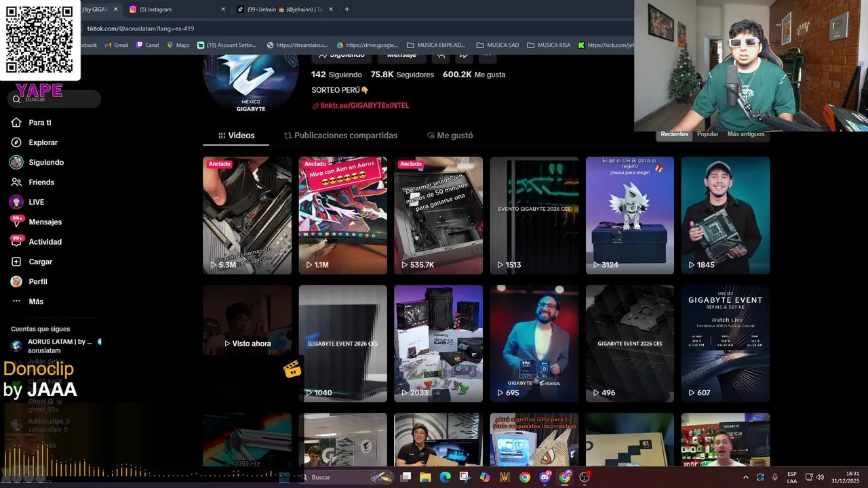Open Task View on taskbar
The image size is (868, 488).
(406, 477)
